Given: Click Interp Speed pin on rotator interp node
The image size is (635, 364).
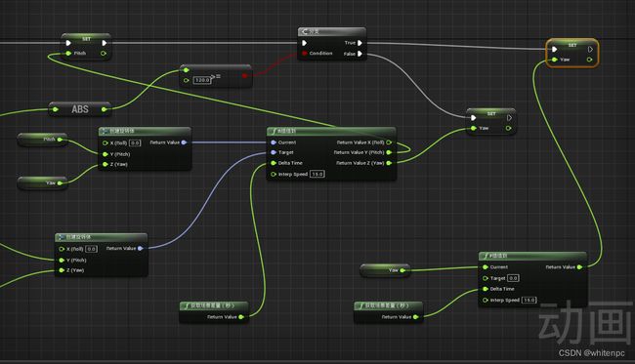Looking at the screenshot, I should point(274,175).
